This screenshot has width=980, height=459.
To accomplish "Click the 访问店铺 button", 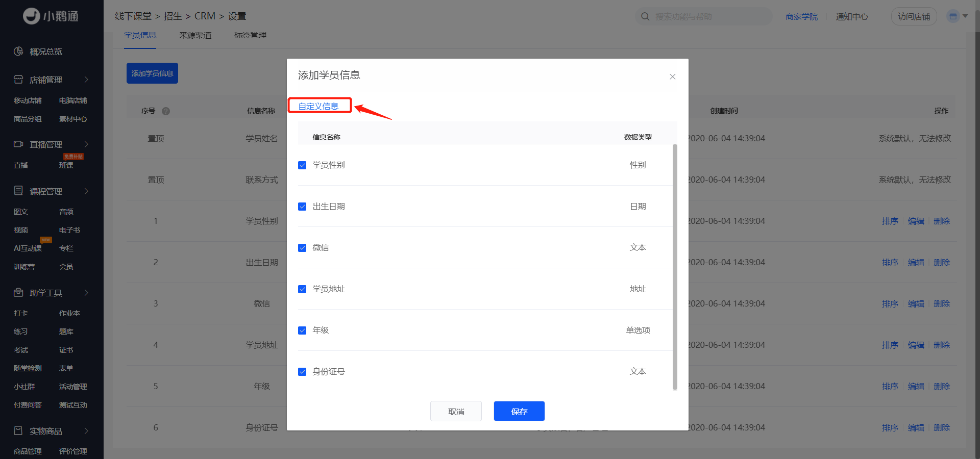I will tap(914, 16).
